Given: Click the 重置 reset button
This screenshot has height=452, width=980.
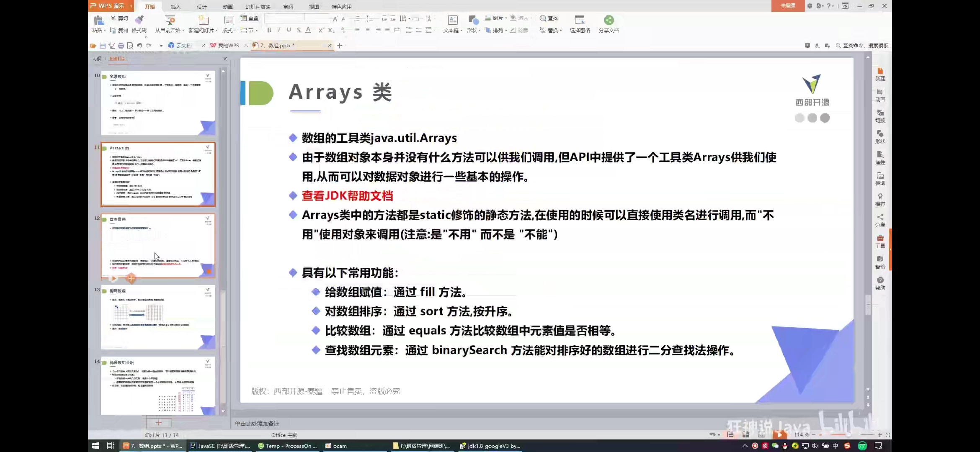Looking at the screenshot, I should point(250,18).
